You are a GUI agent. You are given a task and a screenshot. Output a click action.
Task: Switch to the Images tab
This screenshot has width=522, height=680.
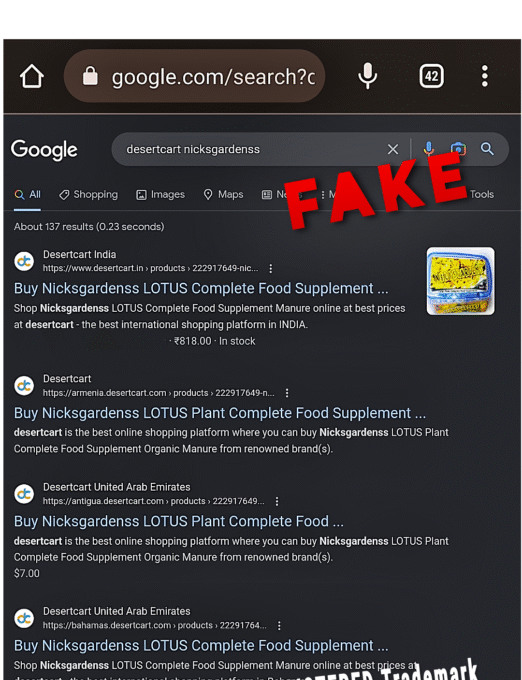(160, 195)
